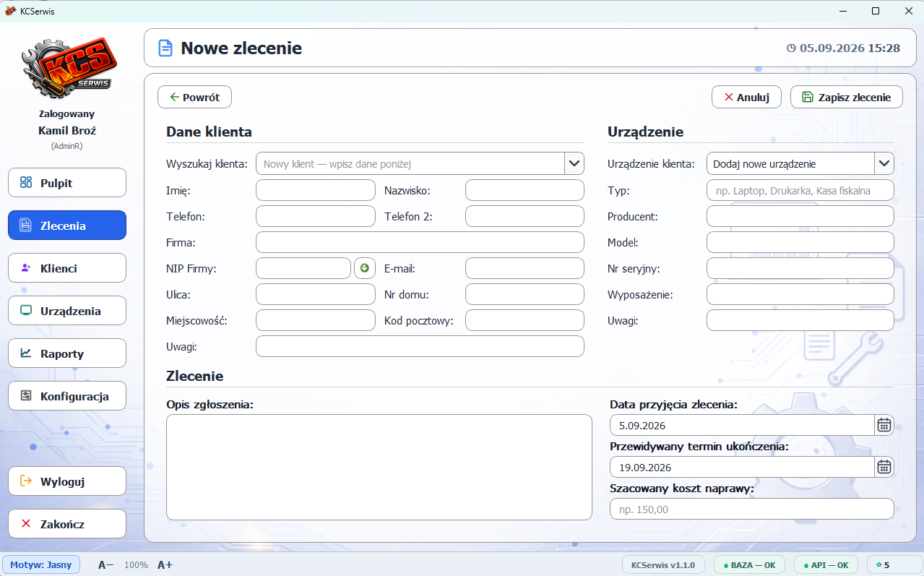Click the logged-in user name Kamil Broź
Image resolution: width=924 pixels, height=576 pixels.
click(67, 131)
